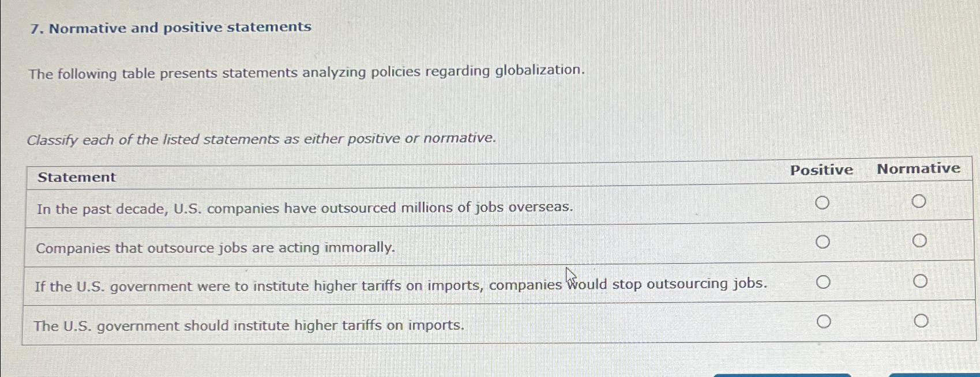Mark 'Companies that outsource jobs are acting immorally' as Normative
The image size is (980, 377).
tap(919, 240)
